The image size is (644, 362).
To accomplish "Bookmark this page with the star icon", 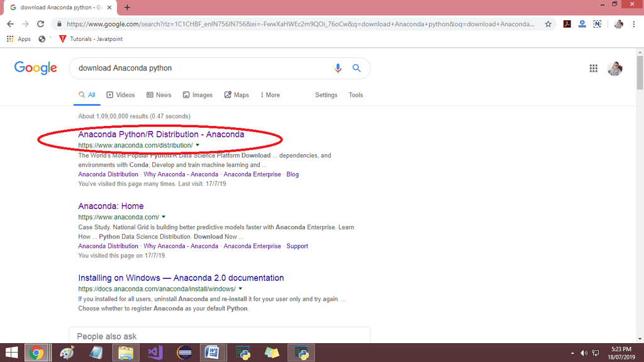I will pos(548,25).
